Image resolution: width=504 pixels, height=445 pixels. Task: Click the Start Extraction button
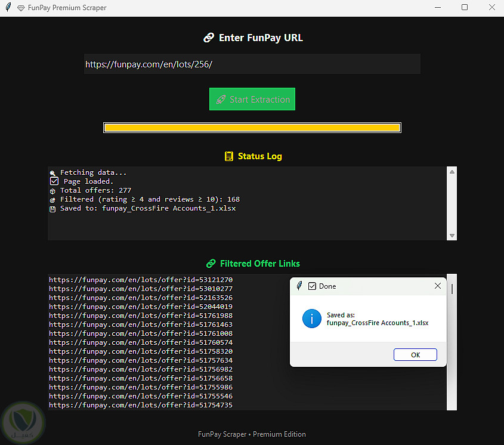252,99
